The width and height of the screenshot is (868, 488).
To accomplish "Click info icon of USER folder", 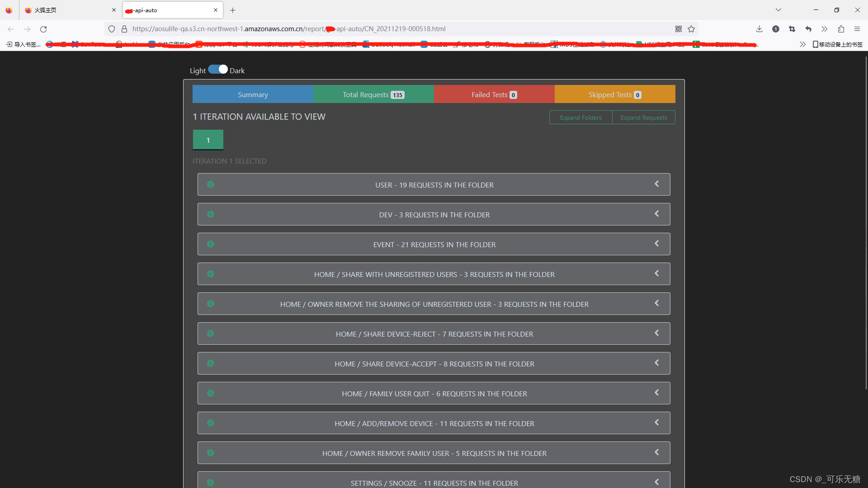I will [211, 184].
